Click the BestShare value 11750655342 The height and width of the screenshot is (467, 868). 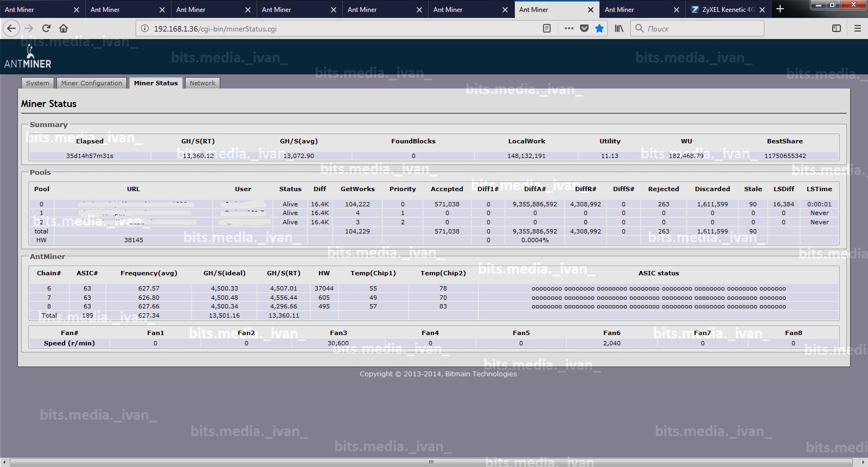point(785,156)
